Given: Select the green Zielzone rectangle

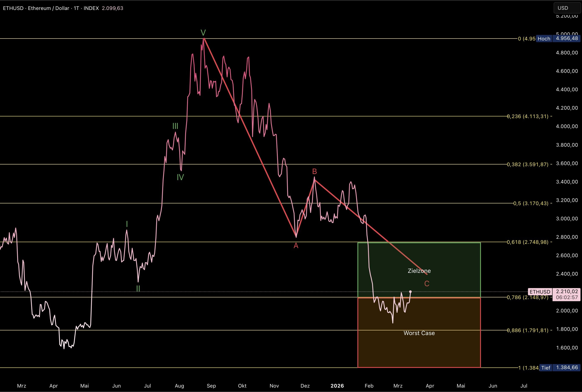Looking at the screenshot, I should [419, 270].
